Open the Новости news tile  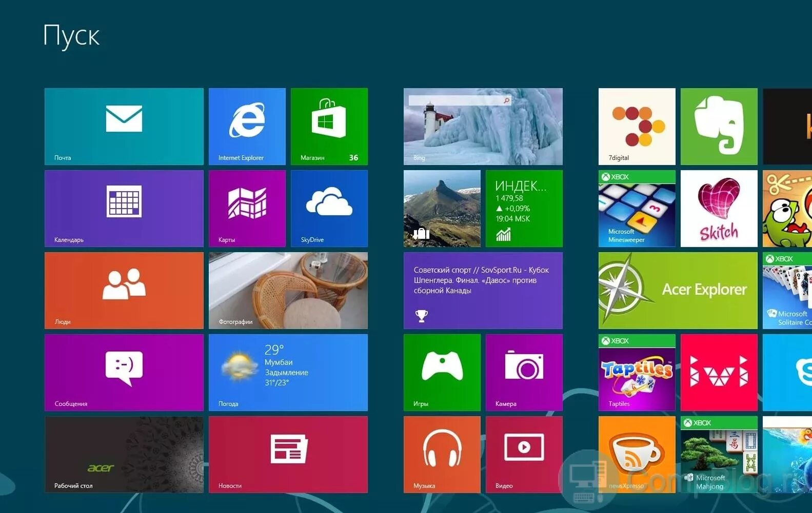coord(288,455)
